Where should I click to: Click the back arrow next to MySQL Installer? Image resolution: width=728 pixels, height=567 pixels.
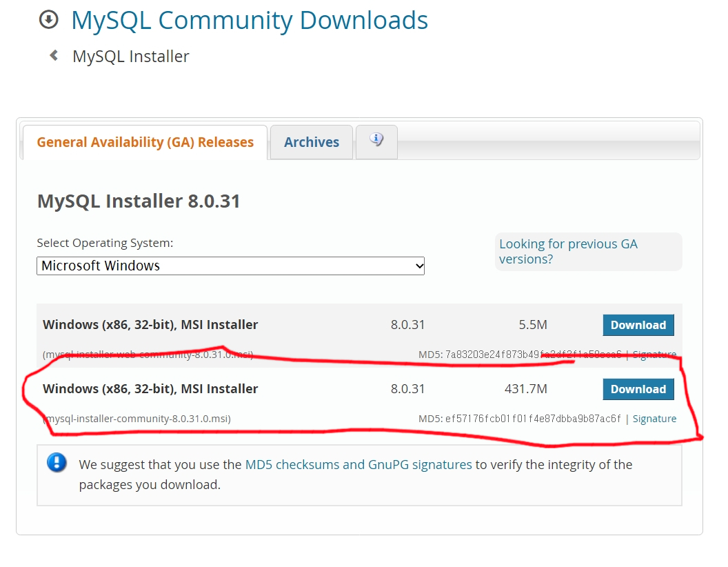(x=54, y=56)
